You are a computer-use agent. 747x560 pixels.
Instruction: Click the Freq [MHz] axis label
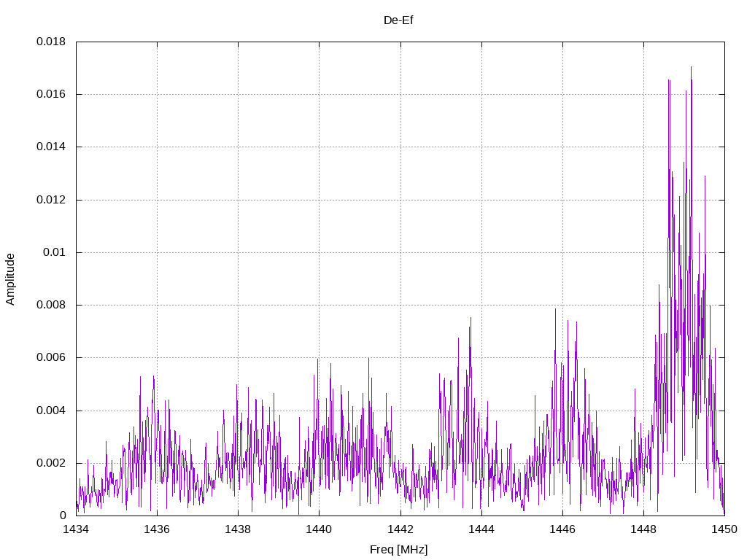click(399, 550)
